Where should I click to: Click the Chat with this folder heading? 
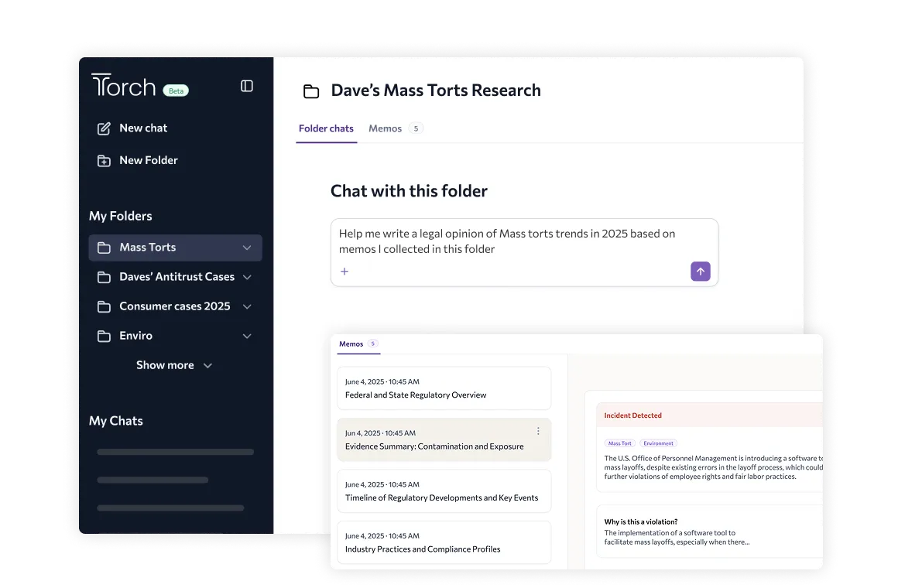[409, 191]
